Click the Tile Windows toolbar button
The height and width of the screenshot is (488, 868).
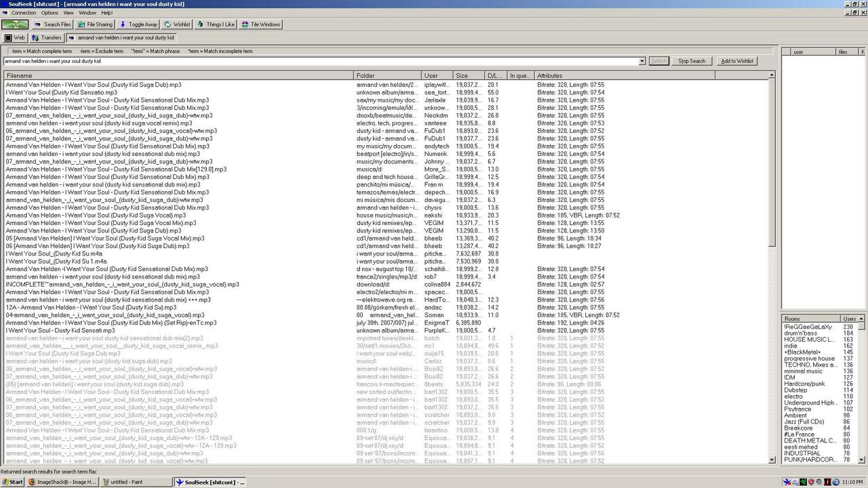[x=260, y=24]
